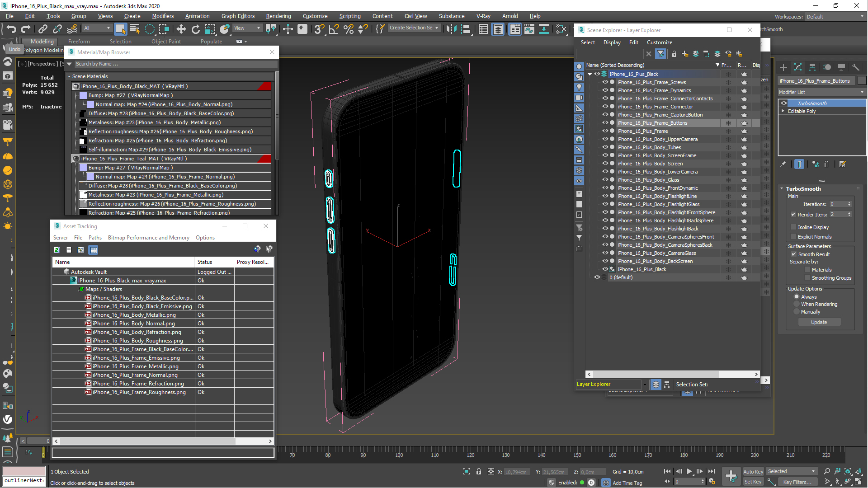Check the Explicit Normals option
Image resolution: width=868 pixels, height=488 pixels.
pos(793,237)
